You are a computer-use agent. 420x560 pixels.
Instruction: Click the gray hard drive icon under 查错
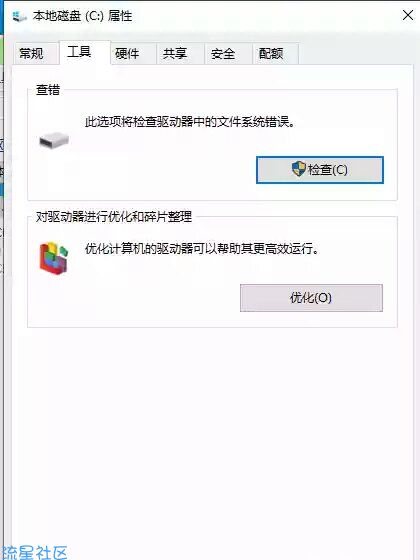(x=54, y=140)
